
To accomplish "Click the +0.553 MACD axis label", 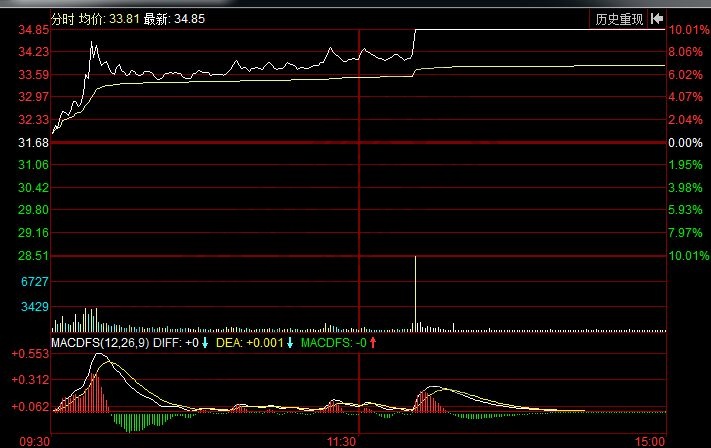I will 31,354.
